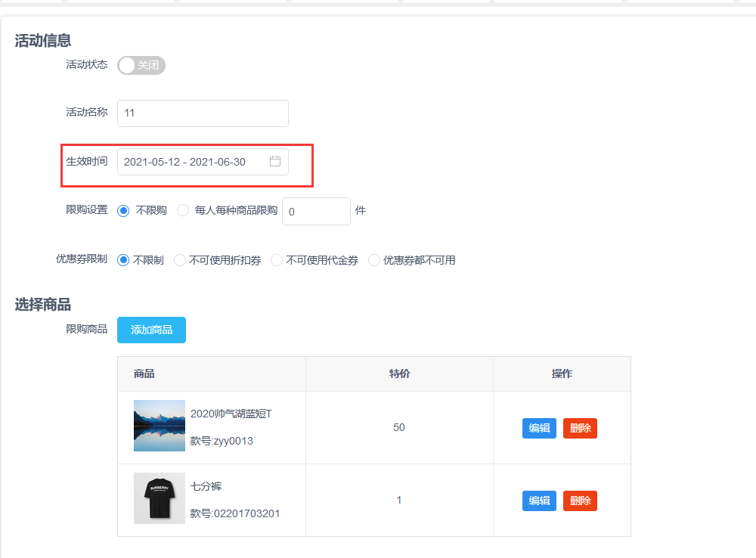Click 删除 for 2020帅气湖蓝短T

580,428
